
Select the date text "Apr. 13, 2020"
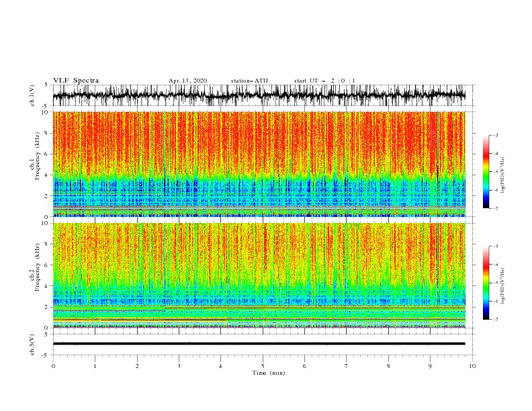[187, 81]
